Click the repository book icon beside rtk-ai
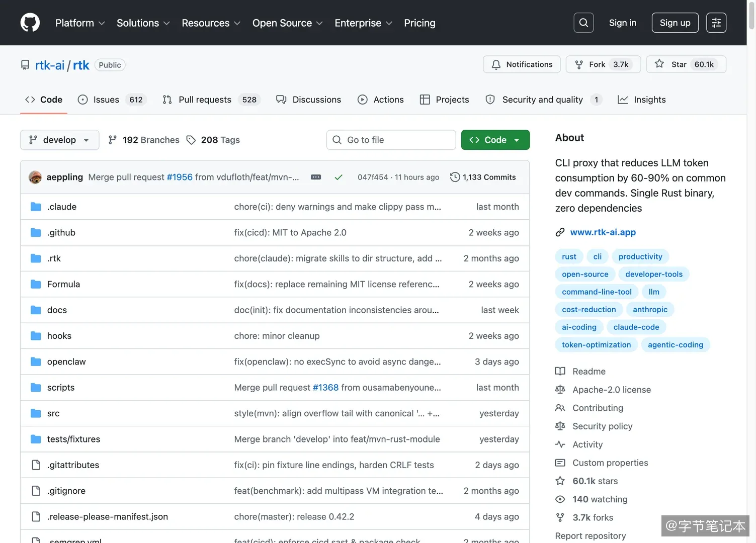This screenshot has width=756, height=543. [x=25, y=65]
